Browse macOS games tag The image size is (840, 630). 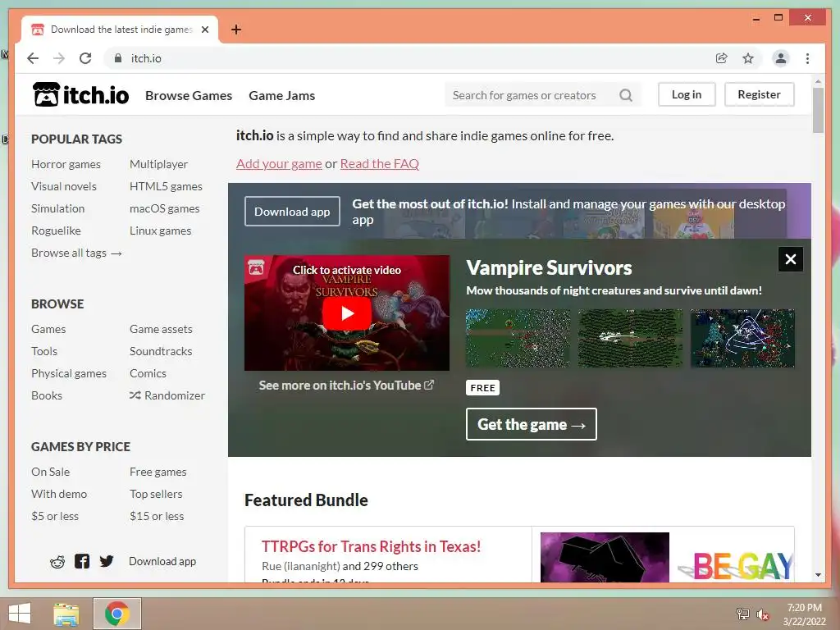pos(164,208)
